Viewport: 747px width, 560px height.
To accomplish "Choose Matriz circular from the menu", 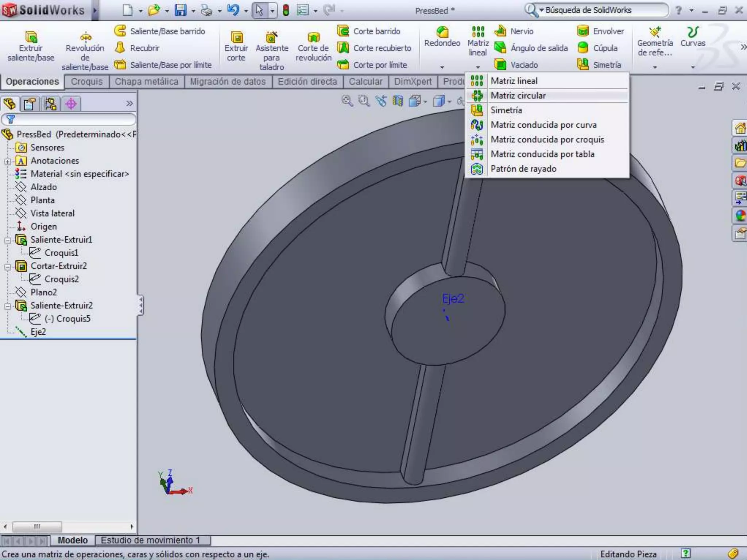I will point(518,96).
